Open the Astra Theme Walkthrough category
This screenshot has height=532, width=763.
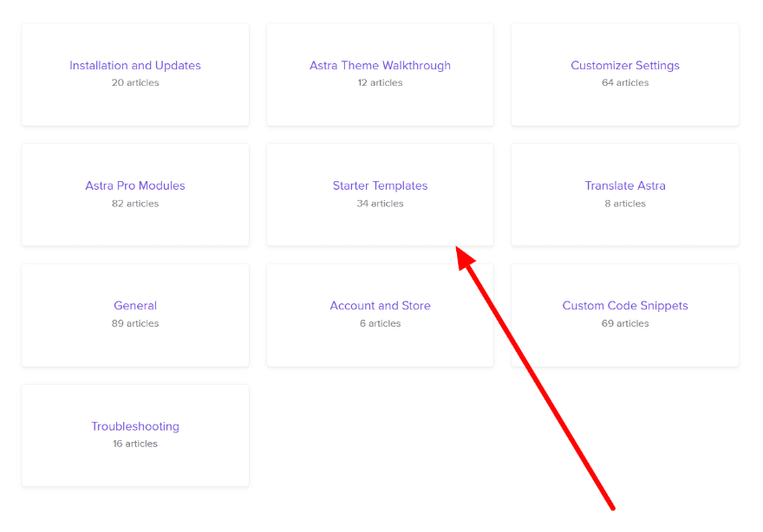click(380, 65)
